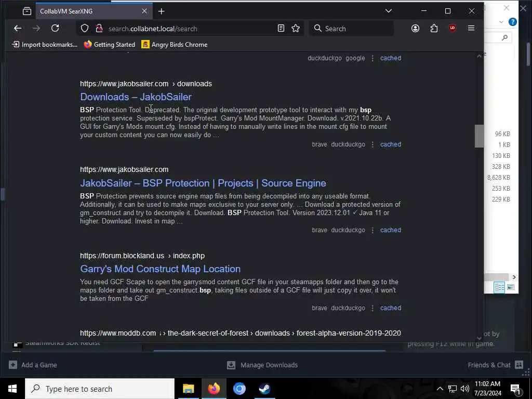The height and width of the screenshot is (399, 532).
Task: Toggle reader view in the address bar
Action: point(281,29)
